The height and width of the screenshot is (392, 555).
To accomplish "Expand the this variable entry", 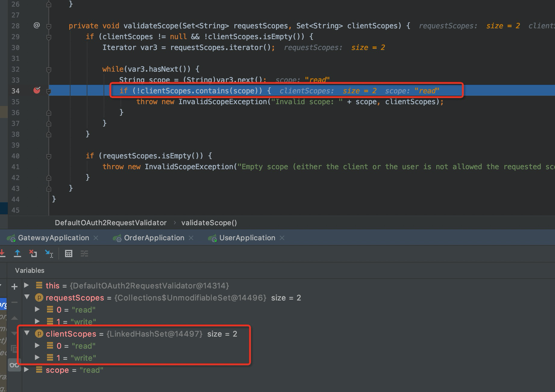I will tap(27, 285).
